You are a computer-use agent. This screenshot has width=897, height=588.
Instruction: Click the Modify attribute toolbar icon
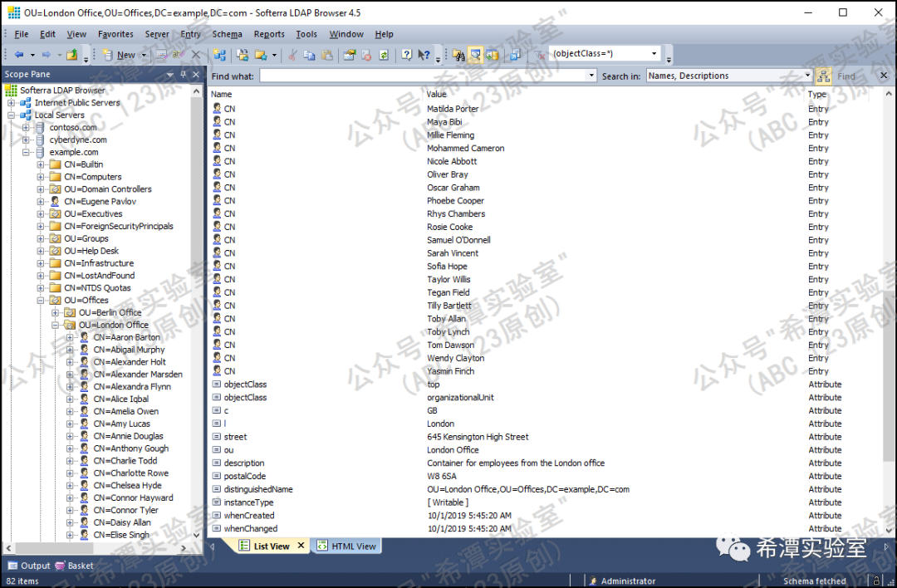click(x=162, y=55)
